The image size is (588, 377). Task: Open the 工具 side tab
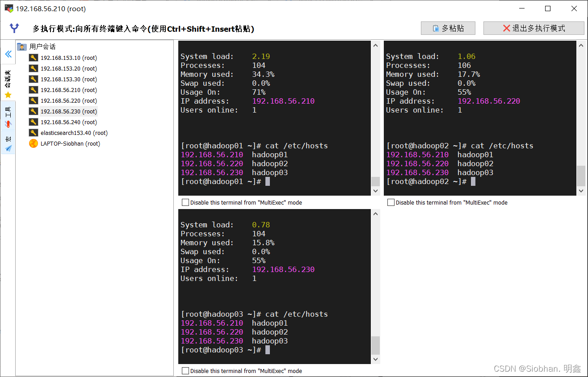click(8, 116)
